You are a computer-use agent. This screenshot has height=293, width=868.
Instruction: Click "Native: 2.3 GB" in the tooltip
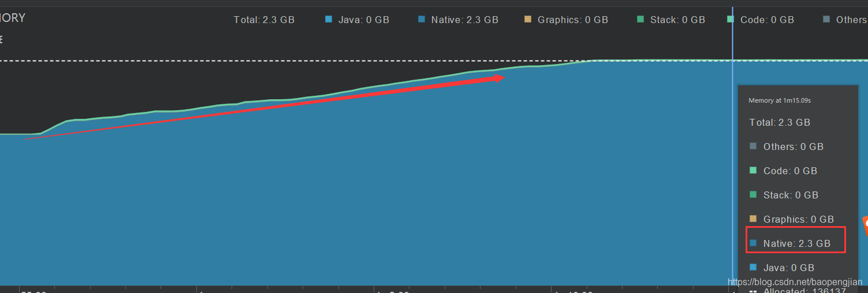[796, 243]
